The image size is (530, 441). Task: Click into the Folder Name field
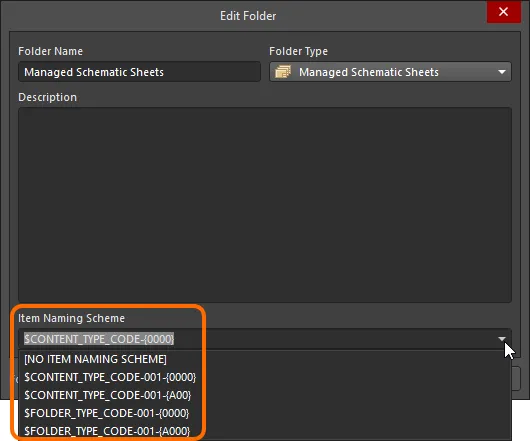[139, 72]
